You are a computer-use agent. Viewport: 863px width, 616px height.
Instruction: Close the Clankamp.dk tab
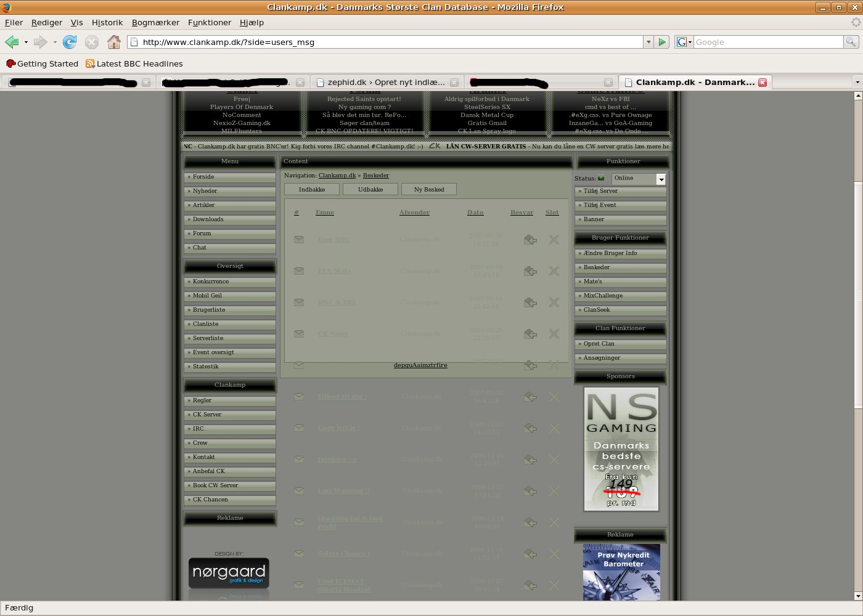(x=763, y=83)
